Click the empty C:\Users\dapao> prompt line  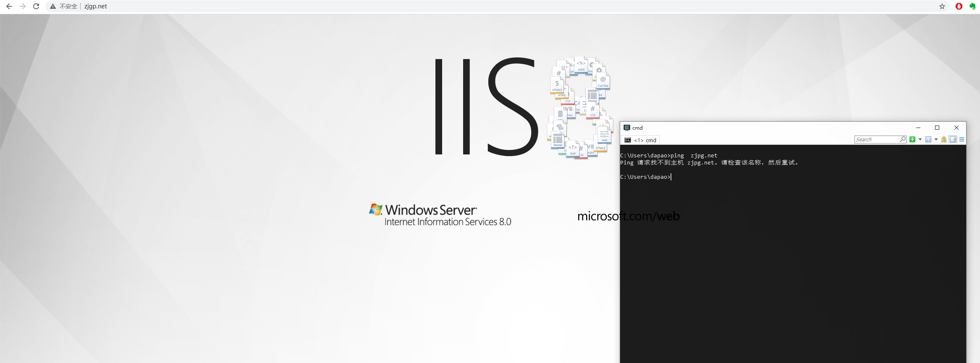(x=646, y=177)
